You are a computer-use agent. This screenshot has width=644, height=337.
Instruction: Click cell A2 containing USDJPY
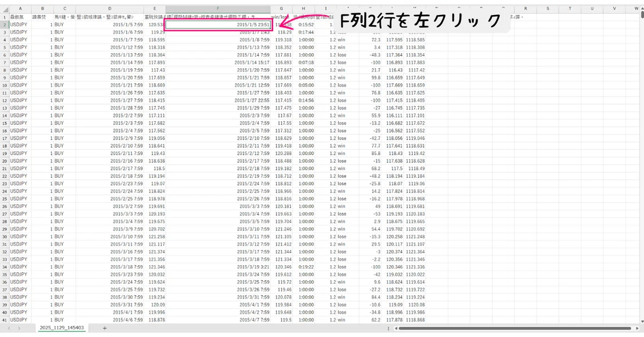coord(20,24)
